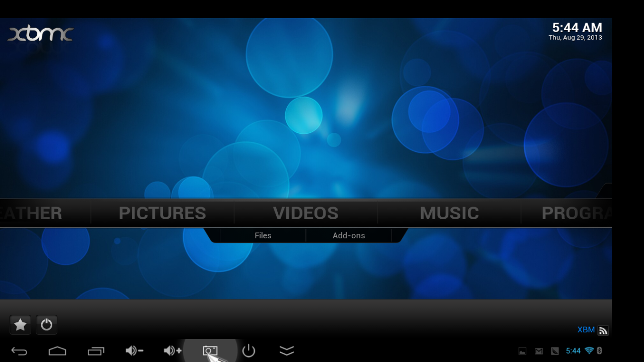Viewport: 644px width, 362px height.
Task: Hide navigation bar with double chevron
Action: [x=287, y=351]
